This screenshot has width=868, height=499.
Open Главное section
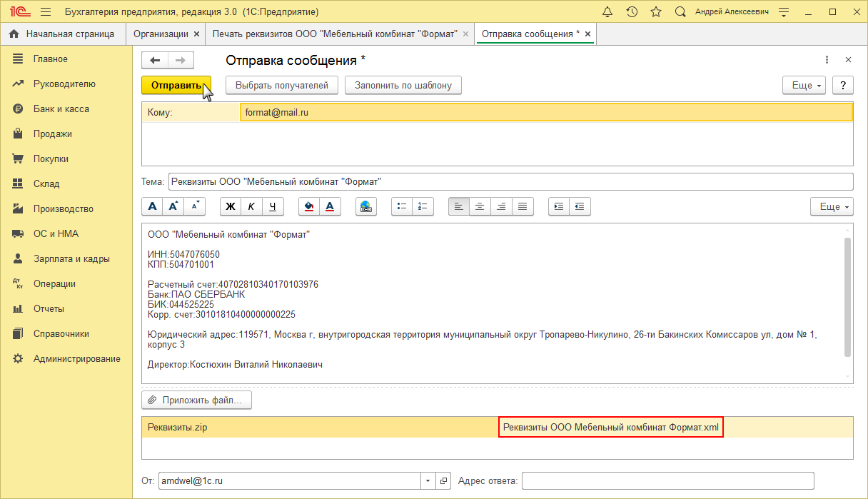tap(66, 59)
